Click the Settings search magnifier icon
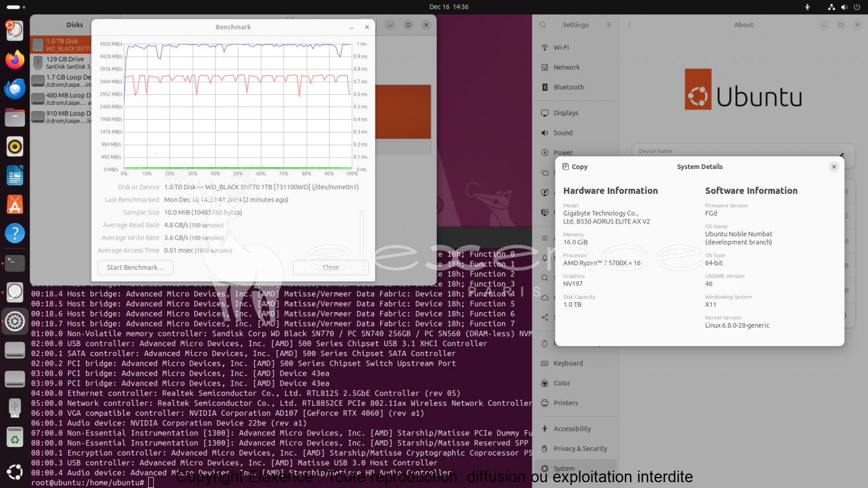The image size is (868, 488). (542, 25)
